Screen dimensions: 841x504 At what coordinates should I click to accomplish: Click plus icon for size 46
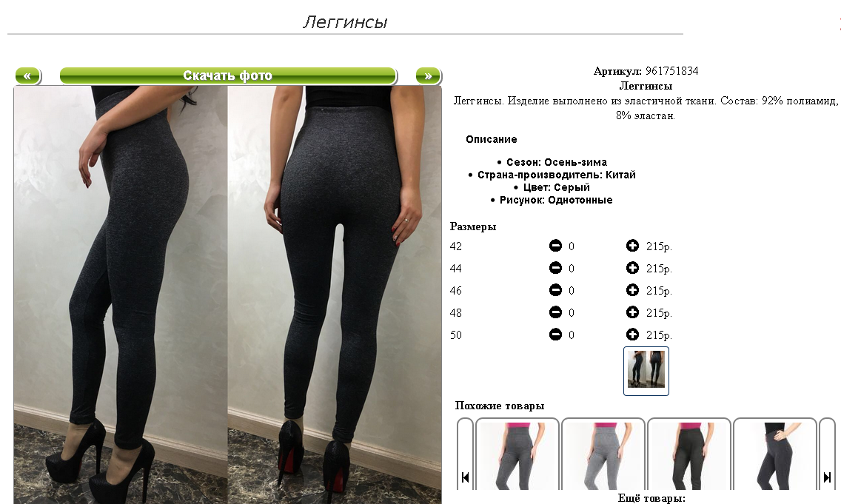tap(632, 290)
